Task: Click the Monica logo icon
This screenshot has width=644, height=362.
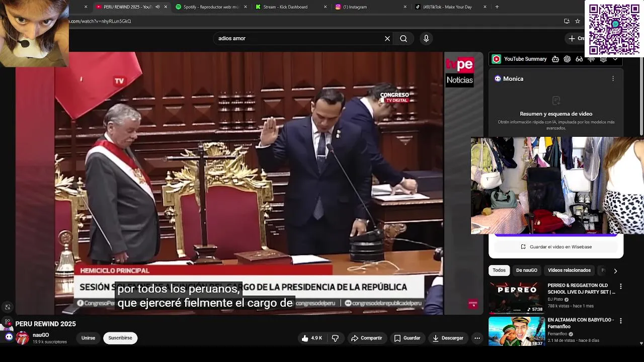Action: click(498, 78)
